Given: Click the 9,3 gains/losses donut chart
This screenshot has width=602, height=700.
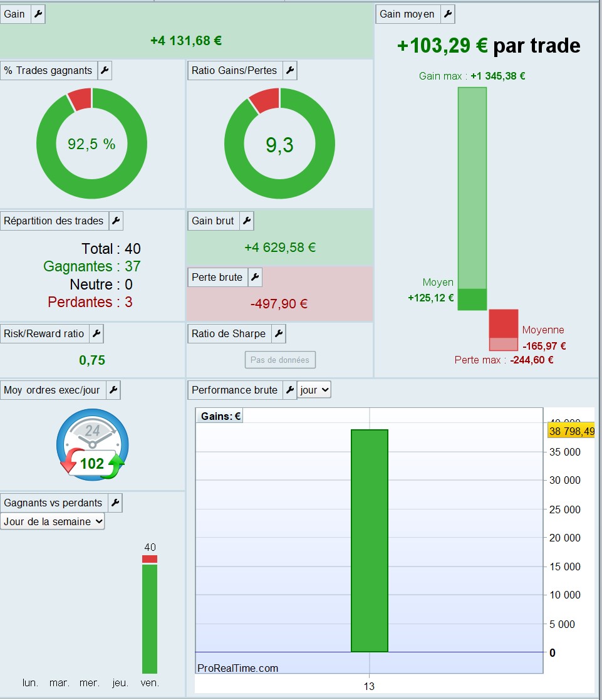Looking at the screenshot, I should coord(279,144).
